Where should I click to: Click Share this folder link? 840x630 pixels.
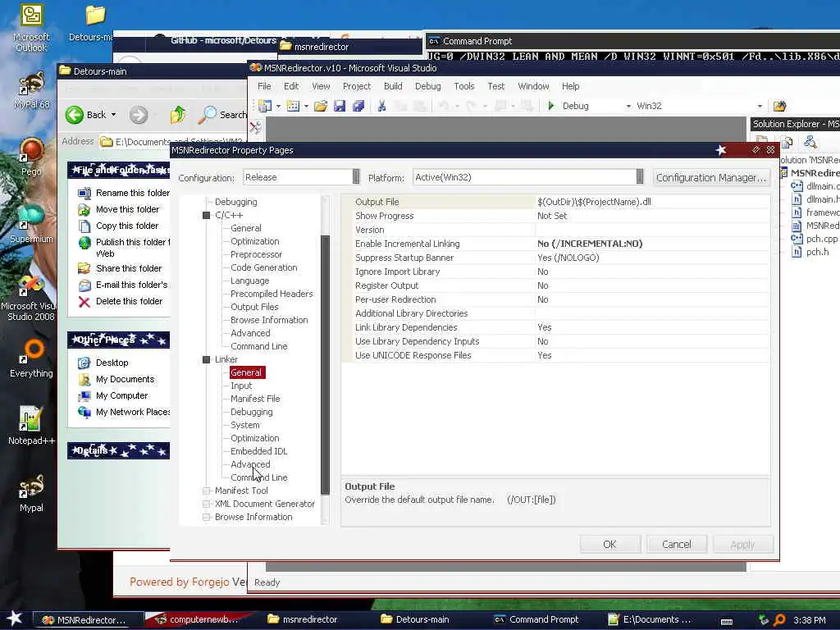pos(129,268)
